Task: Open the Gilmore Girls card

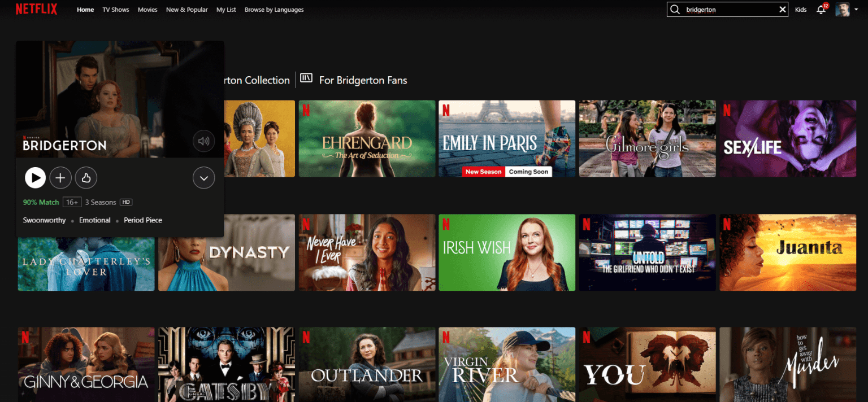Action: (x=648, y=139)
